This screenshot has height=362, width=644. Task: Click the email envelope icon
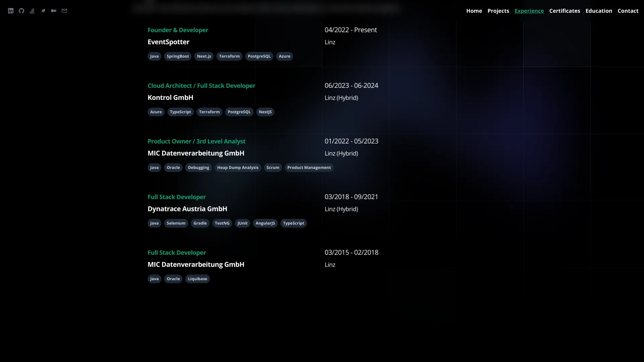click(x=64, y=11)
